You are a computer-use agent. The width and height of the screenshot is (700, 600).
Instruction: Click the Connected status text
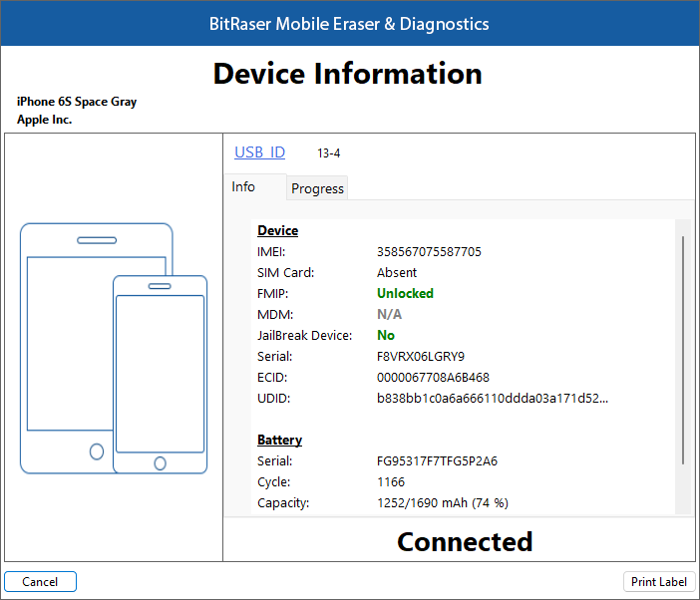coord(465,541)
